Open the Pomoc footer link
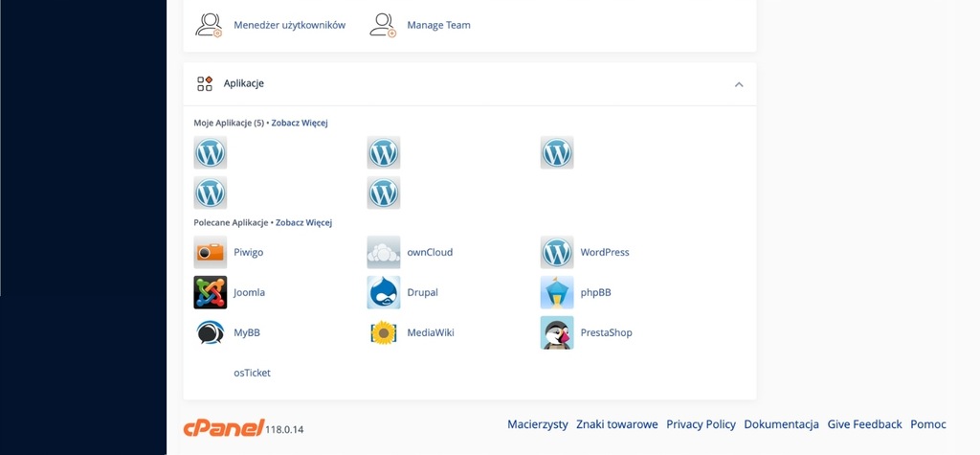Image resolution: width=980 pixels, height=455 pixels. pyautogui.click(x=928, y=424)
